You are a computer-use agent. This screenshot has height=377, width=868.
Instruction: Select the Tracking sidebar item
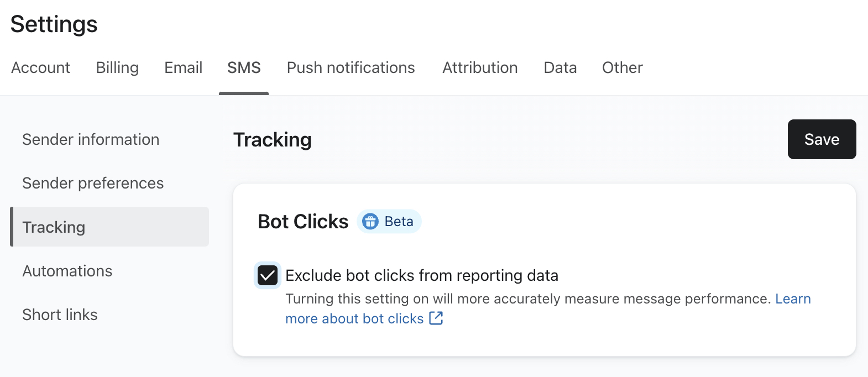click(x=54, y=227)
